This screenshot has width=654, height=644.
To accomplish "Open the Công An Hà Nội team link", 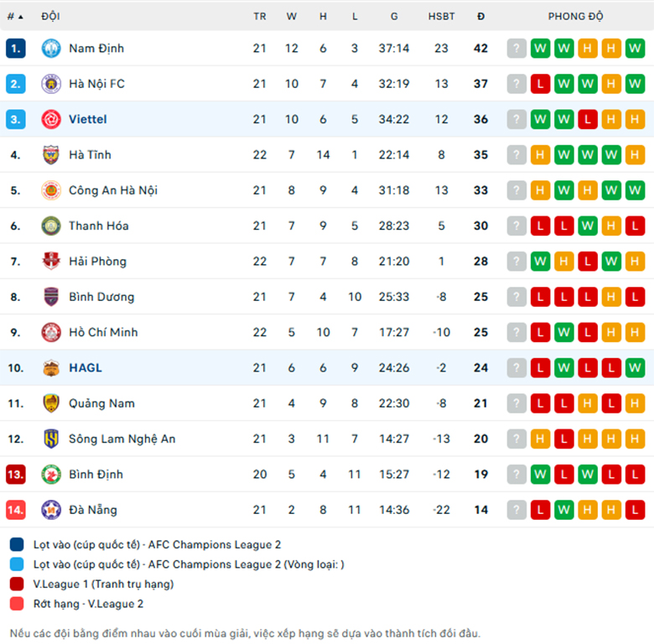I will point(113,190).
